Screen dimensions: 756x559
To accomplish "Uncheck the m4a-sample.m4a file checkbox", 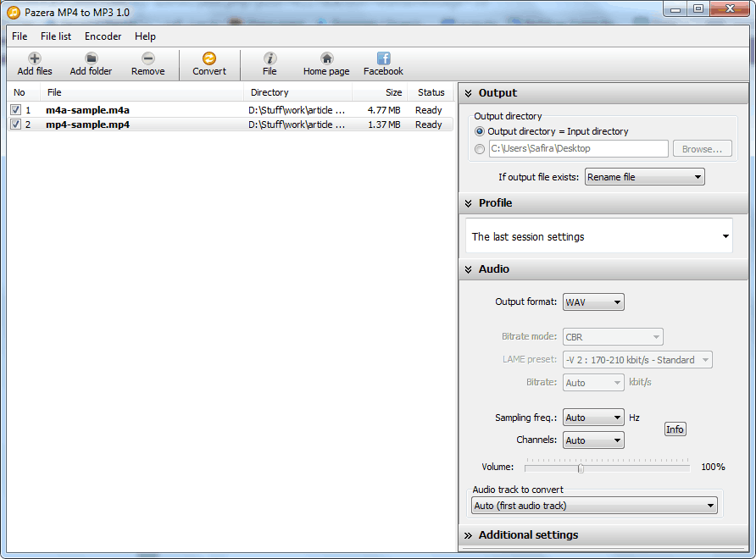I will click(16, 110).
